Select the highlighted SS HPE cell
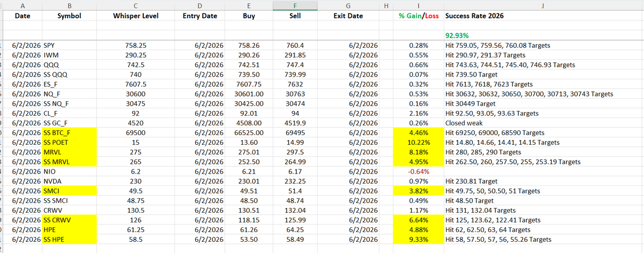 pyautogui.click(x=69, y=239)
